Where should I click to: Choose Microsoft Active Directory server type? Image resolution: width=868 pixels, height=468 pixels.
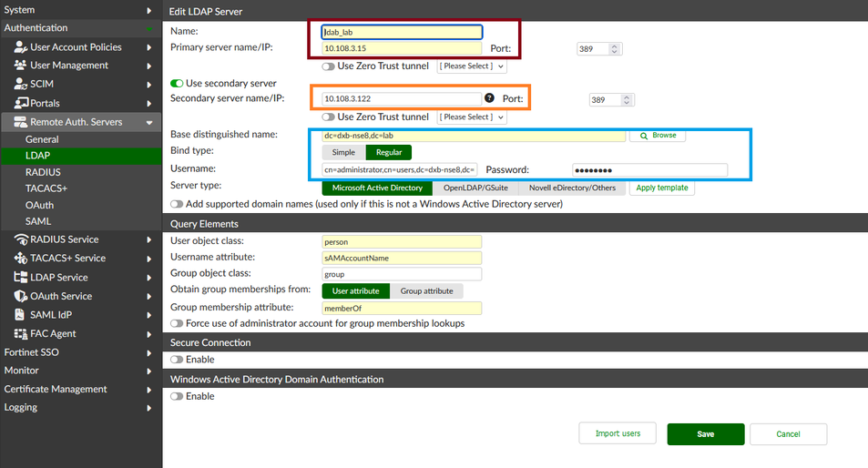(x=377, y=188)
